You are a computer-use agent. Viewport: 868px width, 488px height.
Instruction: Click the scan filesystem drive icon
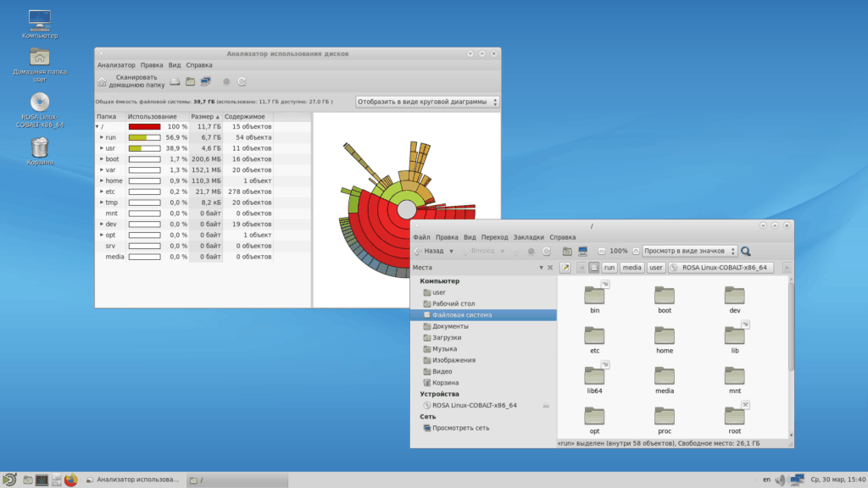coord(175,81)
